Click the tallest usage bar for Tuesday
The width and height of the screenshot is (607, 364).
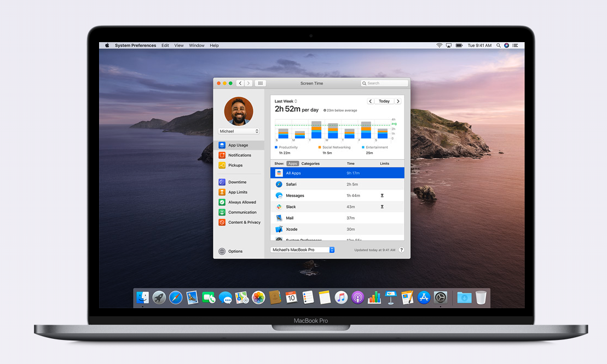(316, 130)
